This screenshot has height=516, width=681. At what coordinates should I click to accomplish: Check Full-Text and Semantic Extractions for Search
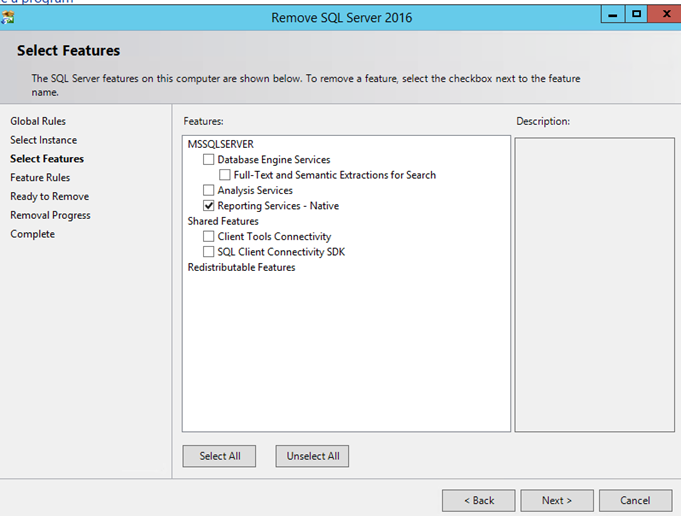(225, 175)
